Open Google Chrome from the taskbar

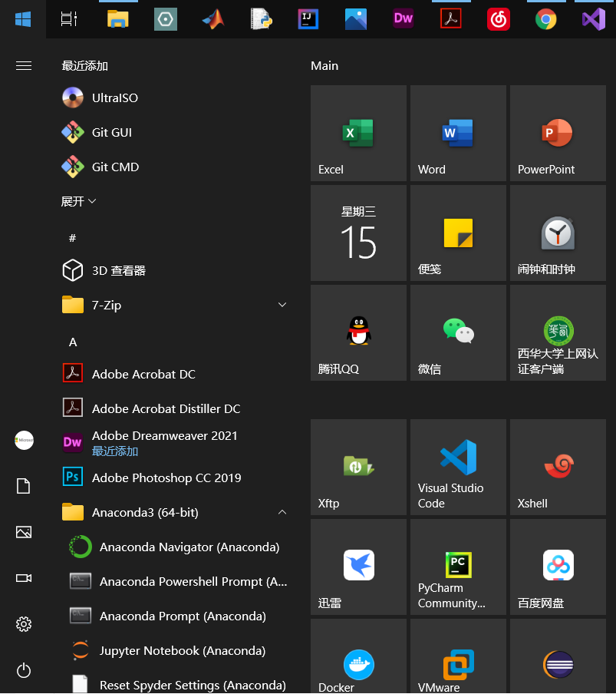point(546,19)
